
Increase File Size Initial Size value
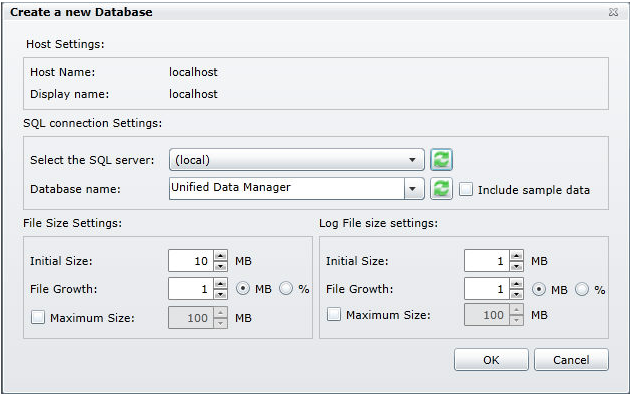221,255
